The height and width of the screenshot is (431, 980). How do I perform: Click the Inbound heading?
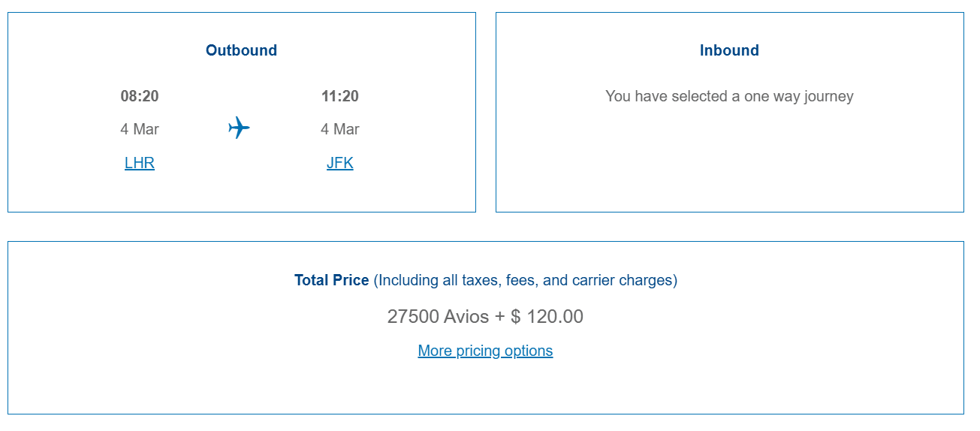pyautogui.click(x=729, y=50)
